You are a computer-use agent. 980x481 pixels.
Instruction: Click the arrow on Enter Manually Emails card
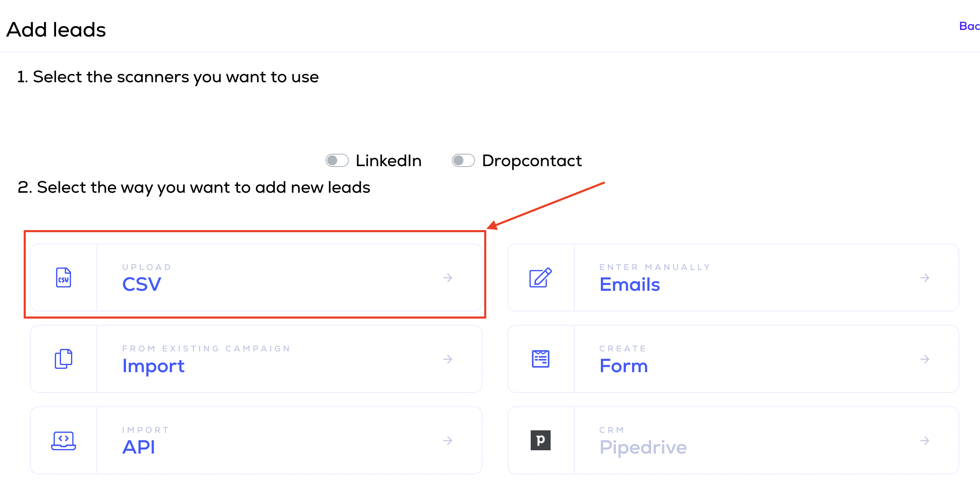(x=924, y=277)
